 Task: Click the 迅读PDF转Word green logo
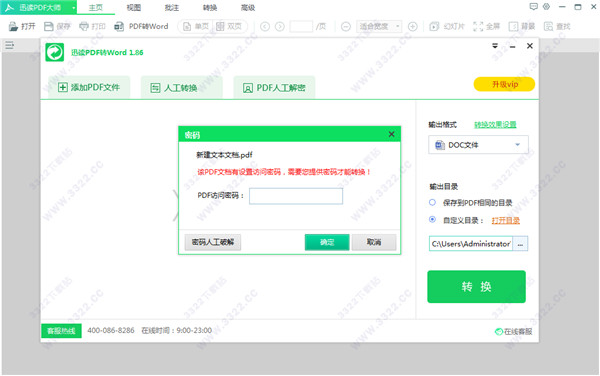pos(54,52)
